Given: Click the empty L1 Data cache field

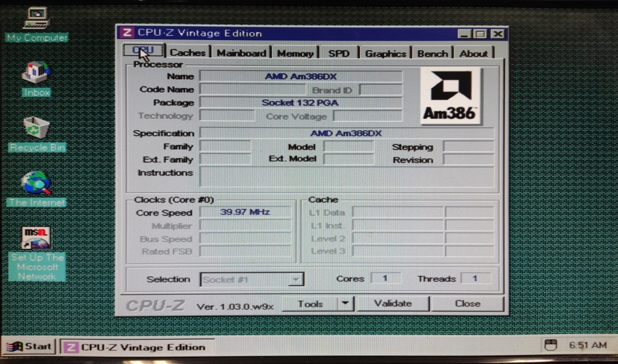Looking at the screenshot, I should click(398, 212).
